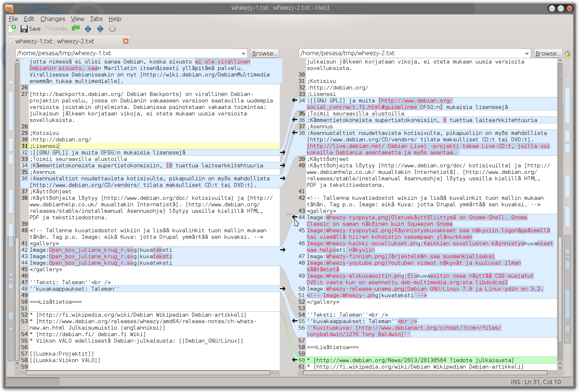
Task: Go to next change with down arrow
Action: (100, 29)
